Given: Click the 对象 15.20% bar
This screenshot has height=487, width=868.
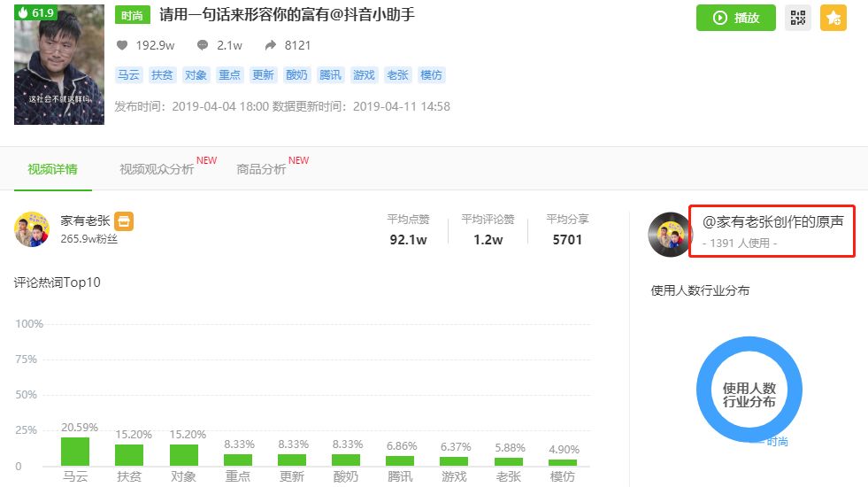Looking at the screenshot, I should (x=183, y=455).
